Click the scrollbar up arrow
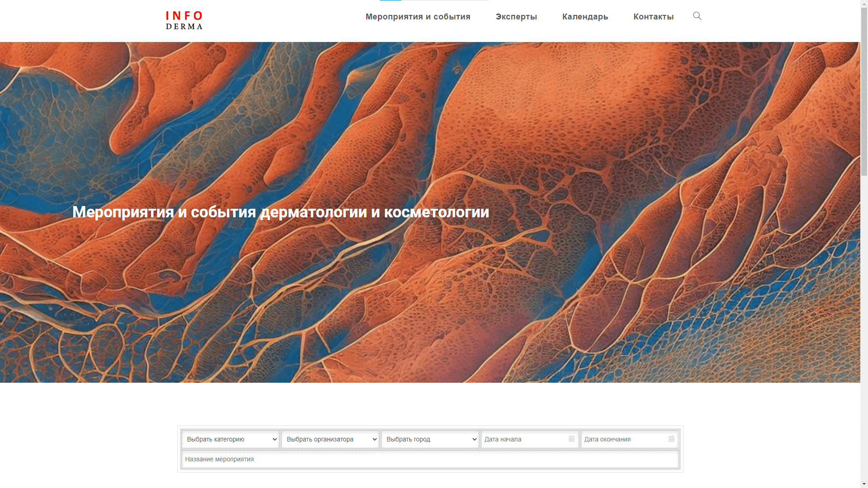 pyautogui.click(x=864, y=4)
